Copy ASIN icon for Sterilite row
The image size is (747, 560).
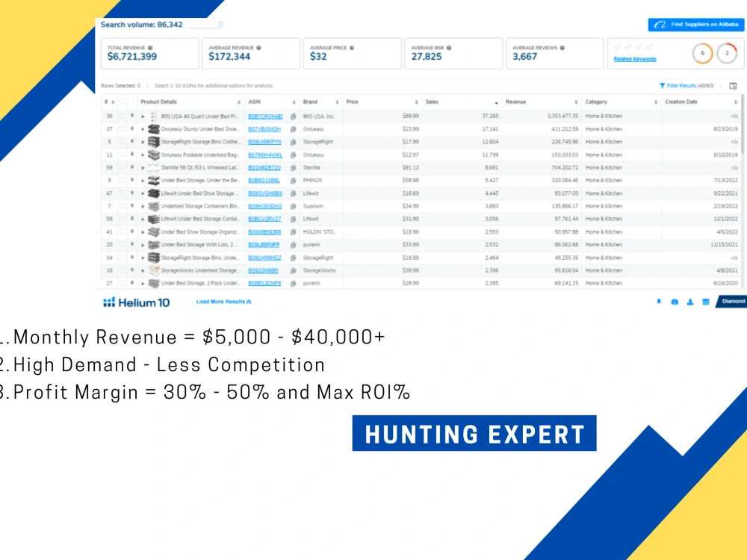pyautogui.click(x=293, y=167)
